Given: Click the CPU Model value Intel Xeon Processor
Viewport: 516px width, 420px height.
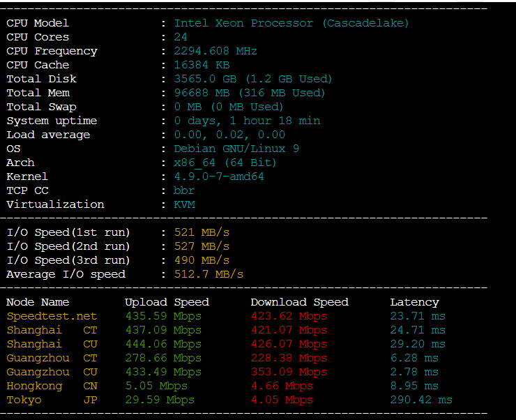Looking at the screenshot, I should pos(291,23).
